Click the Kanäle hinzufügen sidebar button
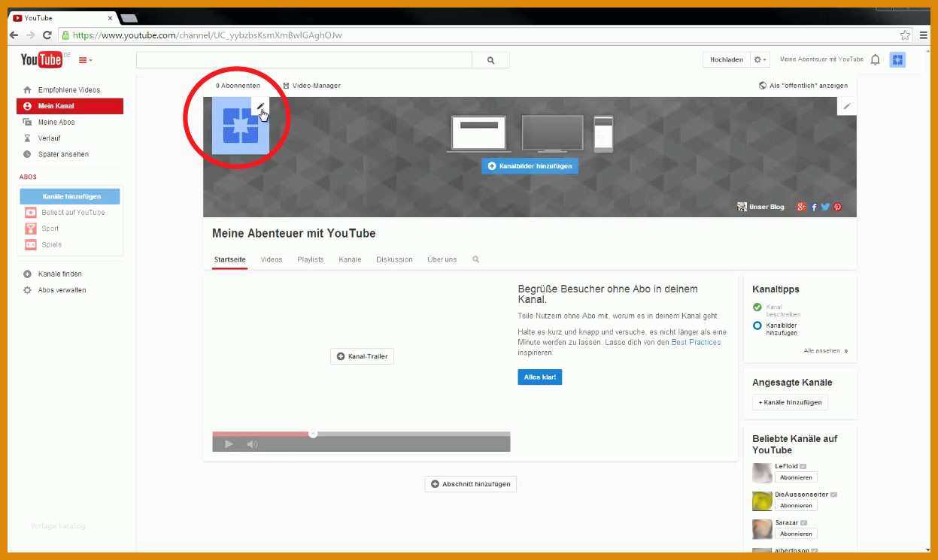Screen dimensions: 938x560 pyautogui.click(x=70, y=196)
